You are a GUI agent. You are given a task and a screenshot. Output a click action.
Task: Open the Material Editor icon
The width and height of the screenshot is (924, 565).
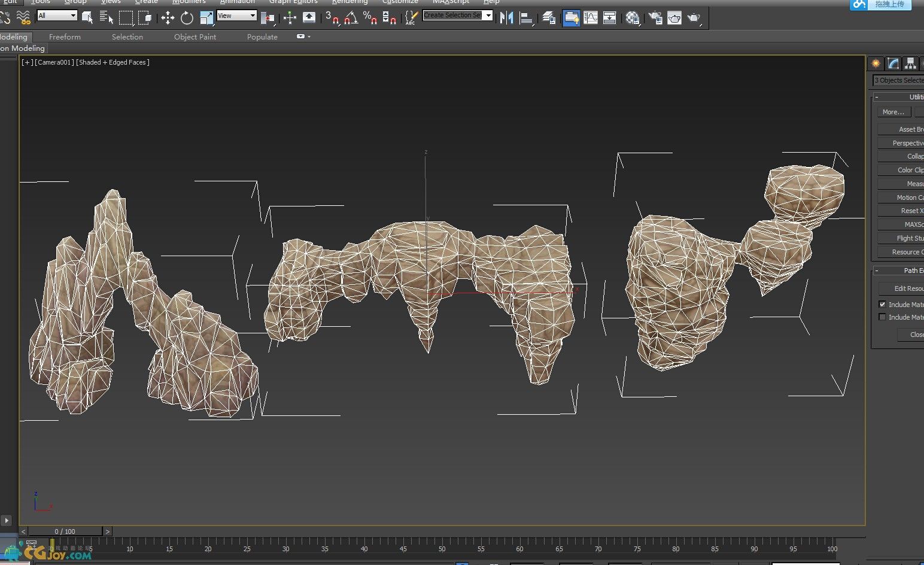633,17
